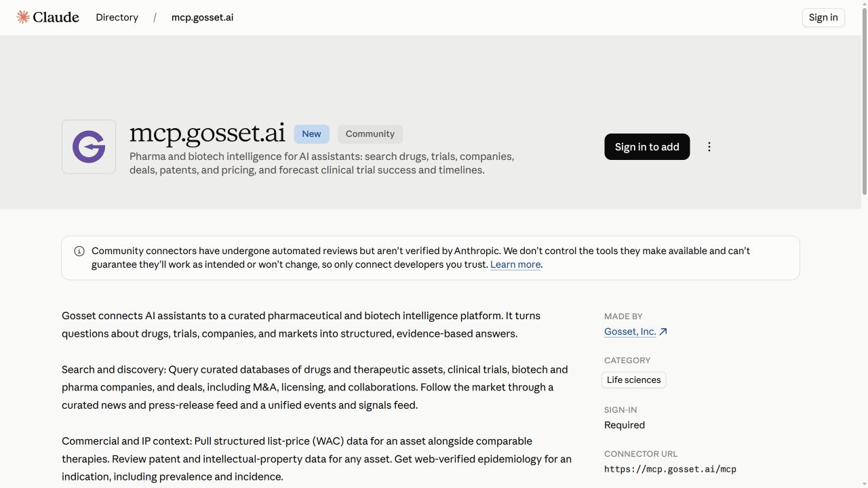Click the CATEGORY label
Image resolution: width=868 pixels, height=488 pixels.
click(x=627, y=360)
